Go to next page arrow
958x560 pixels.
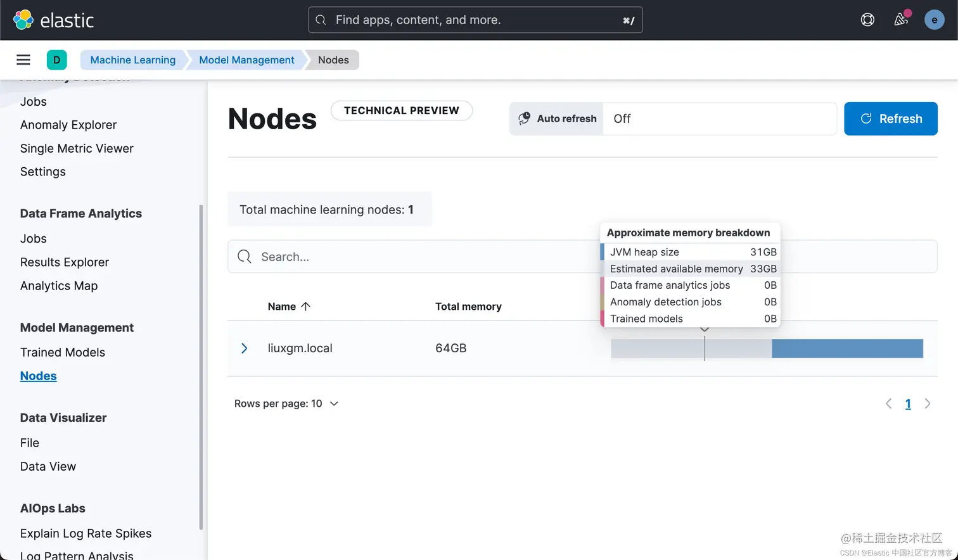(x=928, y=404)
